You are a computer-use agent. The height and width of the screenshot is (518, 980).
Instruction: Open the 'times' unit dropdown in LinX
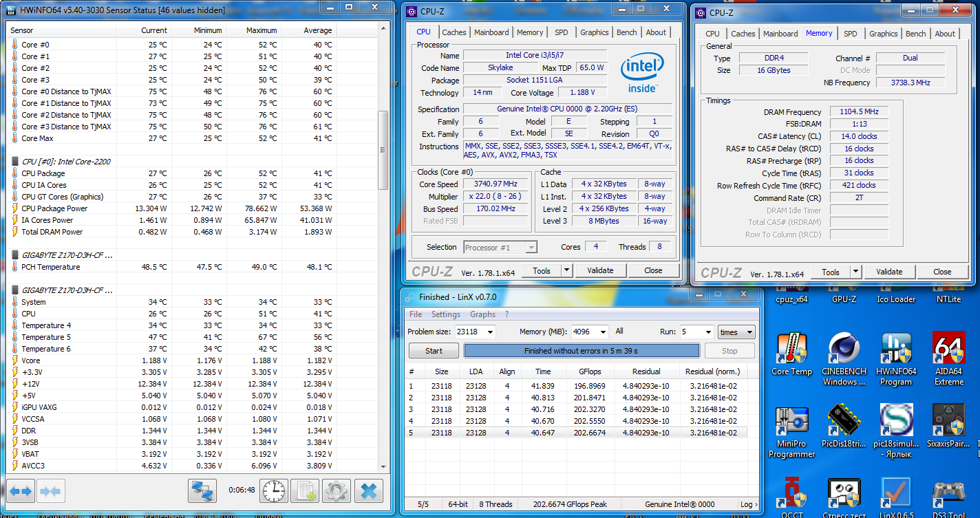click(x=736, y=332)
